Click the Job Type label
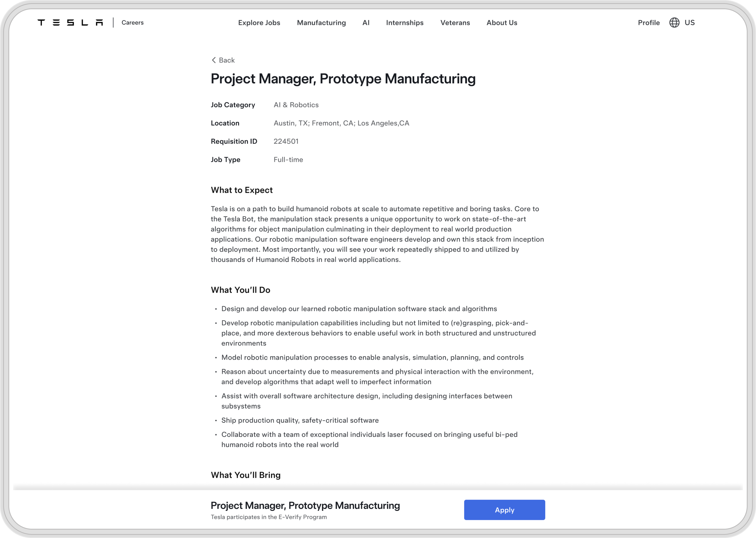Image resolution: width=756 pixels, height=538 pixels. (x=225, y=159)
